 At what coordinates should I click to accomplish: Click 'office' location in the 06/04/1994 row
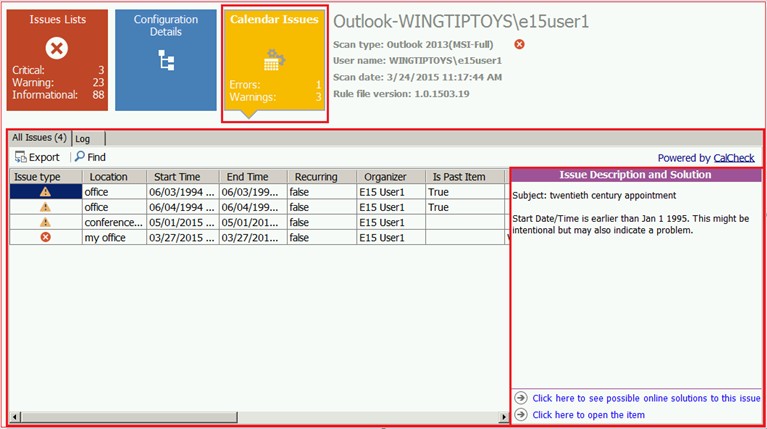point(114,207)
